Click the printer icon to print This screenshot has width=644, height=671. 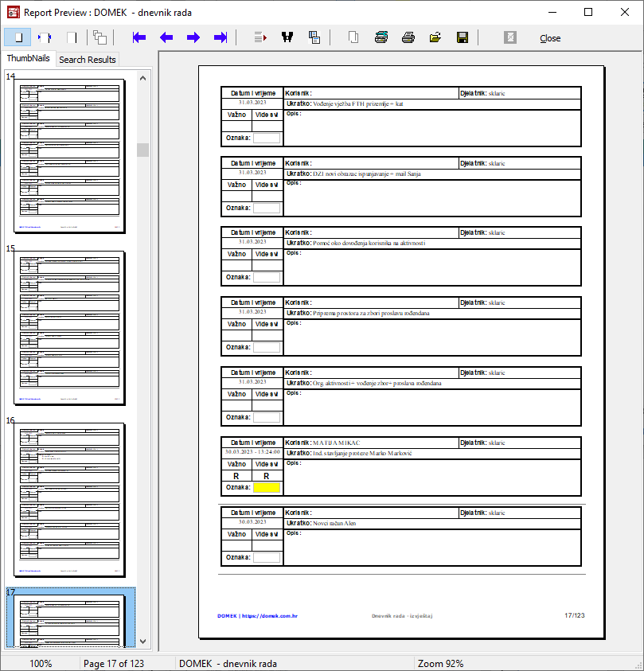[x=408, y=37]
